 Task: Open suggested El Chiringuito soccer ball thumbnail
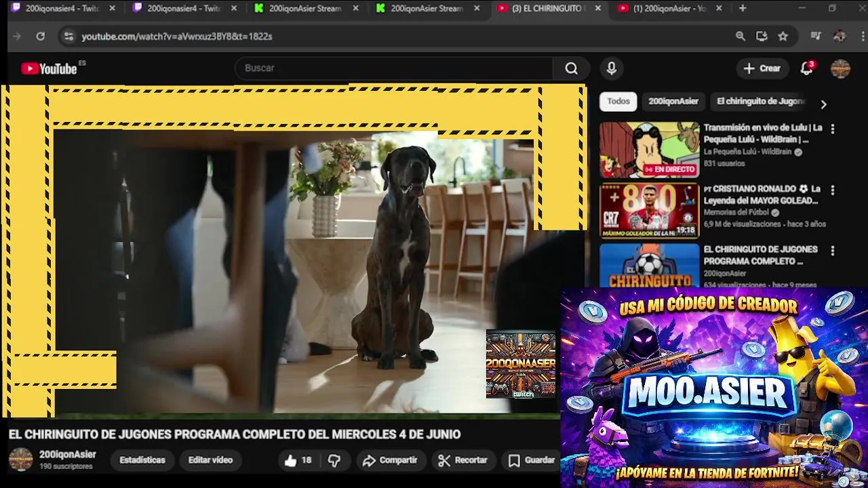coord(649,265)
